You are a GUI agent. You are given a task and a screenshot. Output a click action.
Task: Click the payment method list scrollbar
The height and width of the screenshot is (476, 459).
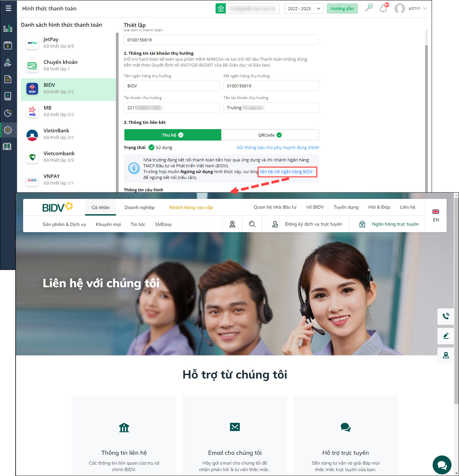click(x=117, y=112)
